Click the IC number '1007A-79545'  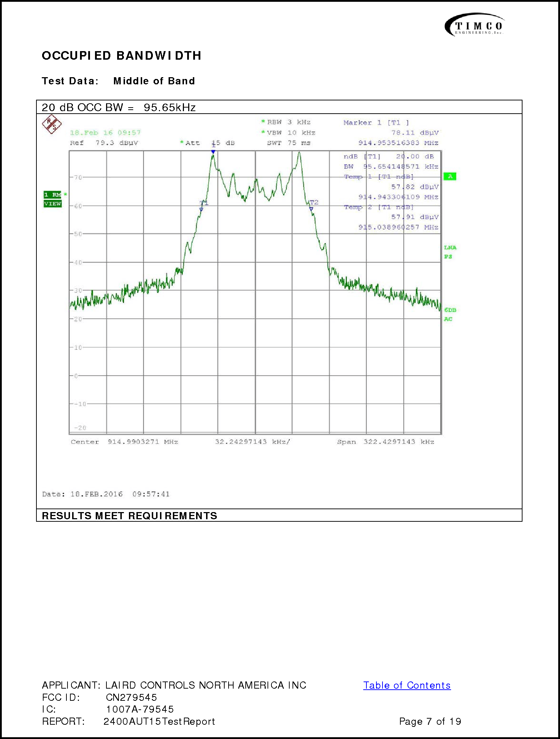(140, 709)
